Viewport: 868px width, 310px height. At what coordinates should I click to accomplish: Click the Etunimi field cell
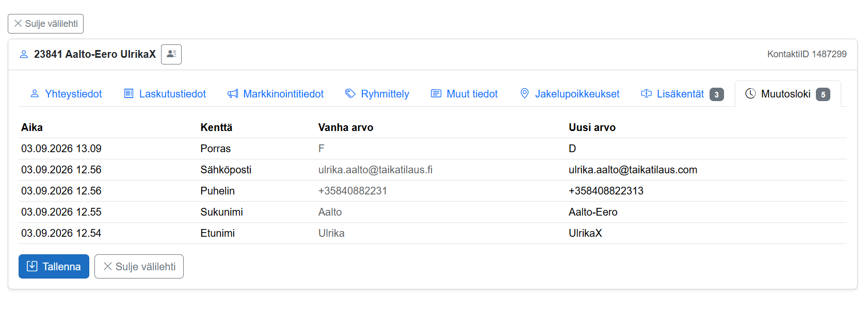coord(217,233)
